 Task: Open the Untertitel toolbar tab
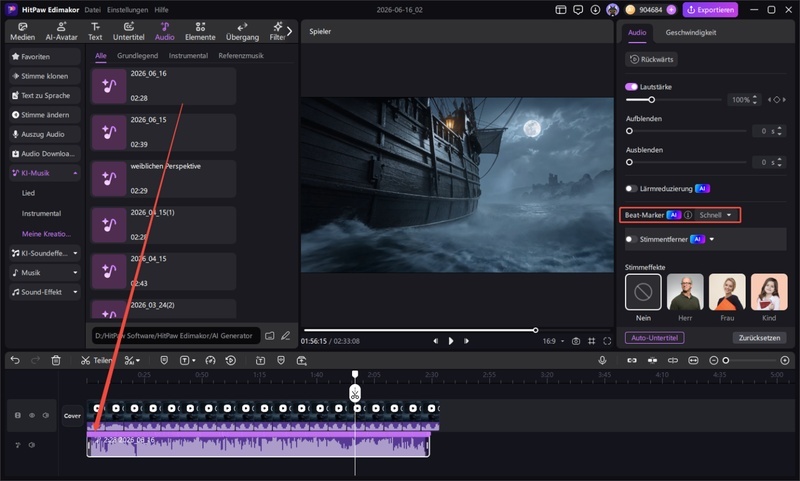129,31
